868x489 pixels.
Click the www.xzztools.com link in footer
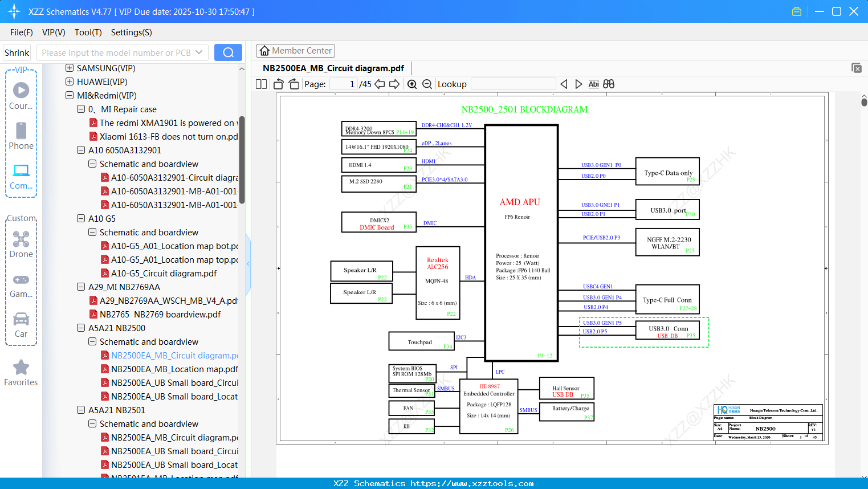(x=472, y=483)
